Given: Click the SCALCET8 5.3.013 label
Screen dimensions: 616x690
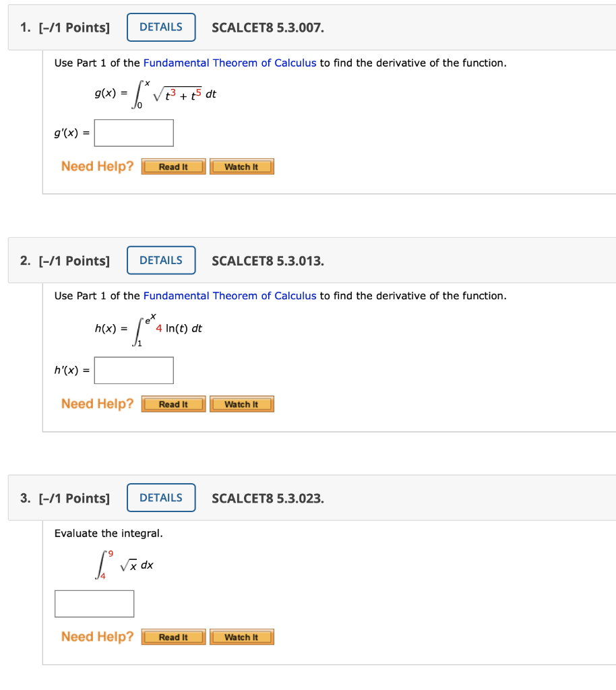Looking at the screenshot, I should (x=268, y=261).
